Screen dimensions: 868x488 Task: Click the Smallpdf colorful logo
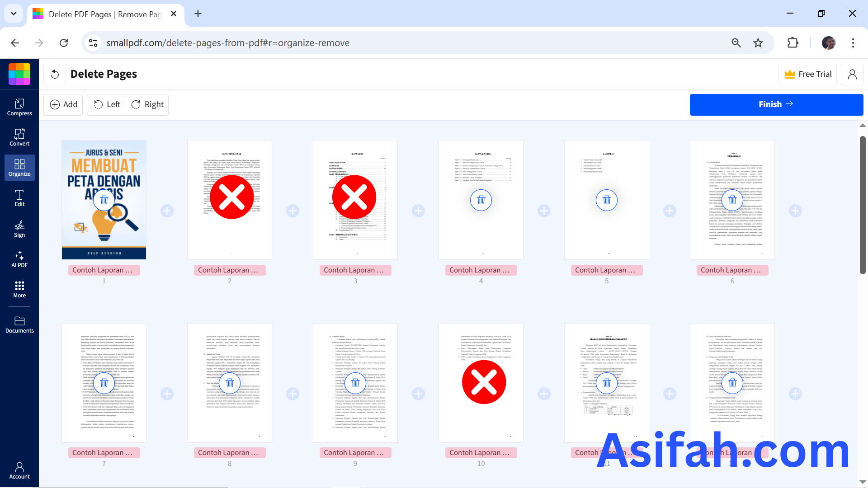click(19, 74)
